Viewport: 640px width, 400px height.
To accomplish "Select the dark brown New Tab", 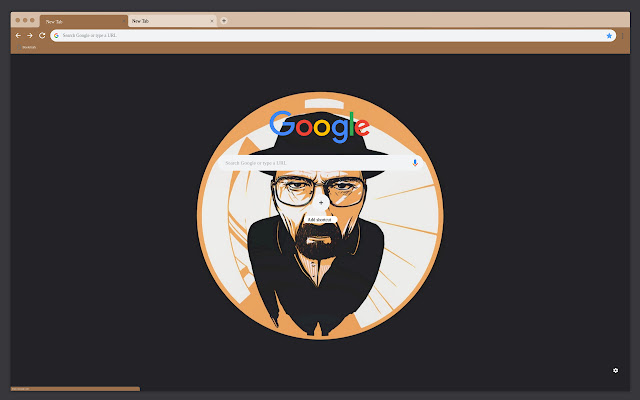I will pos(84,21).
